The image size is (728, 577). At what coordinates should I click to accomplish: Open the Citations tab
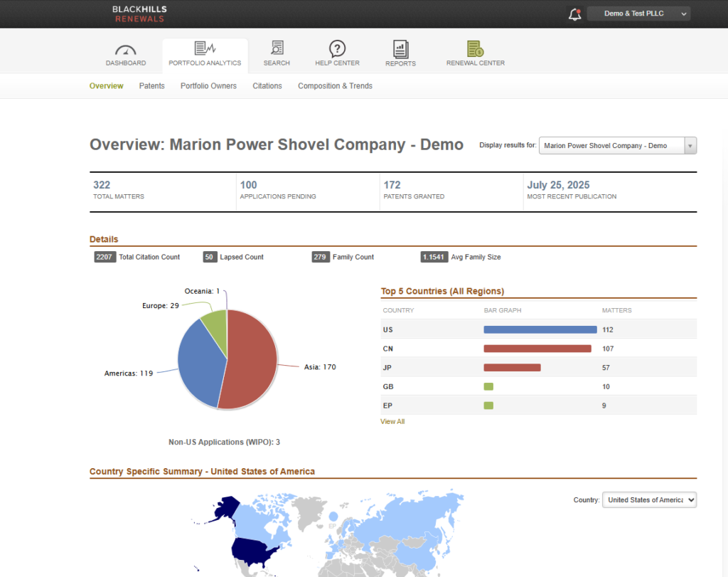click(267, 86)
